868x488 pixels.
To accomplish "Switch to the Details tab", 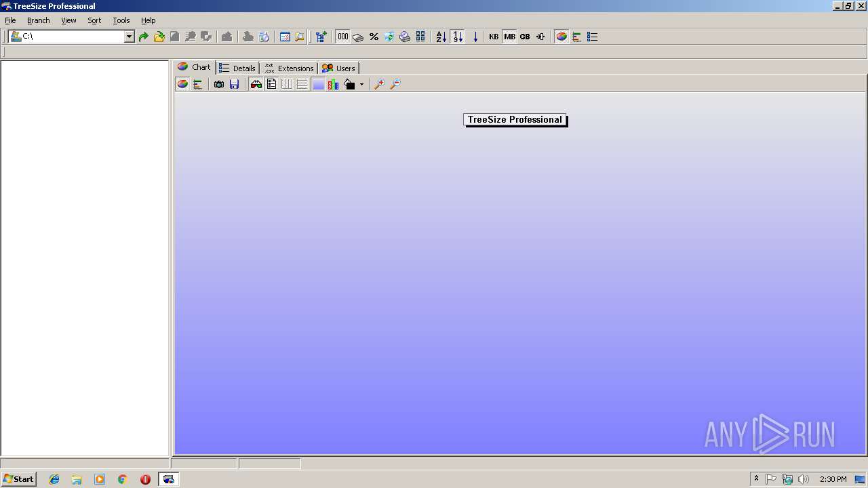I will pos(237,68).
